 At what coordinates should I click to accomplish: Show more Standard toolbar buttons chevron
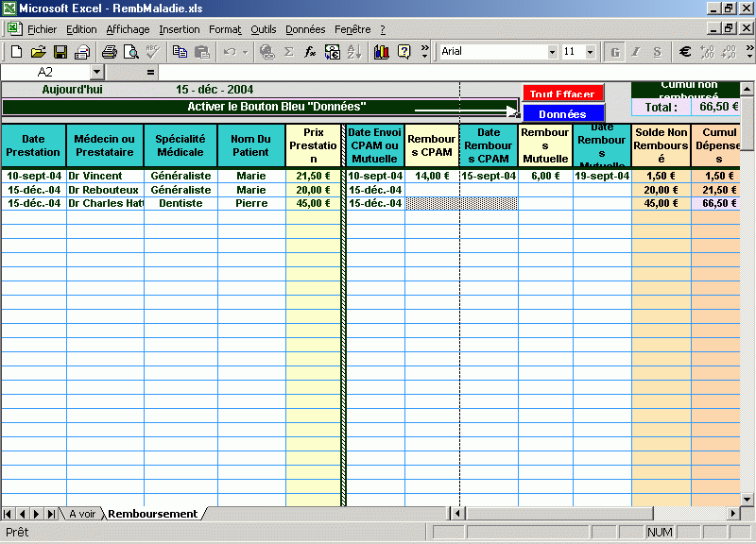click(x=424, y=52)
